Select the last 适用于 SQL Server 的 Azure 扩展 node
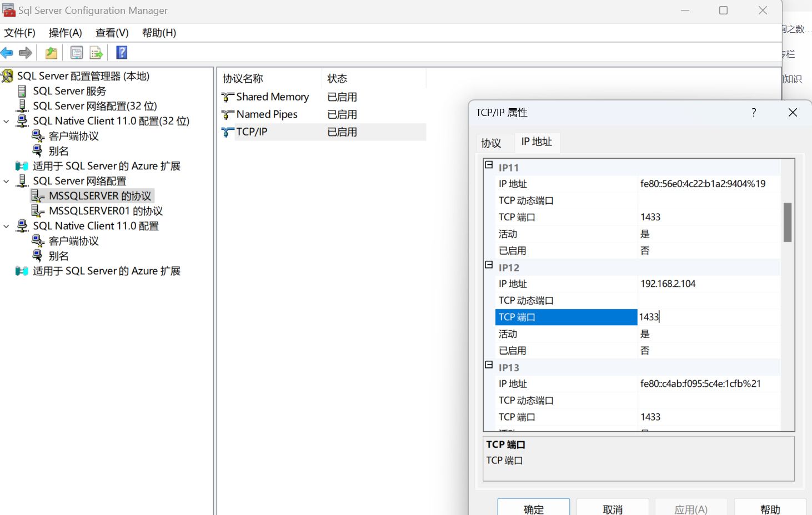The width and height of the screenshot is (812, 515). 106,271
